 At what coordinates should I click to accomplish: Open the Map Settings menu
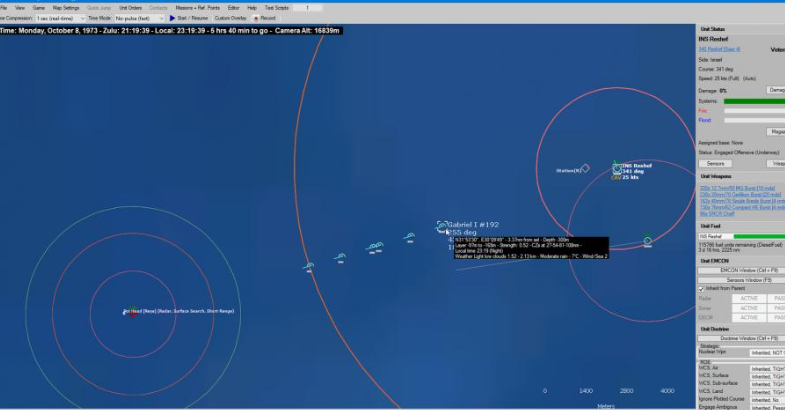[x=66, y=8]
